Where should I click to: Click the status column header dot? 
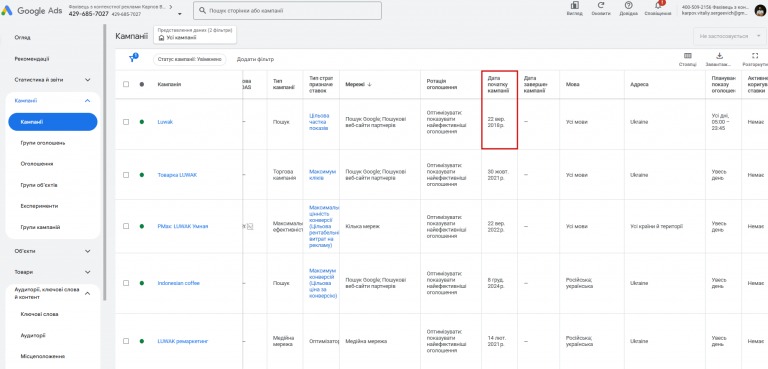coord(142,84)
